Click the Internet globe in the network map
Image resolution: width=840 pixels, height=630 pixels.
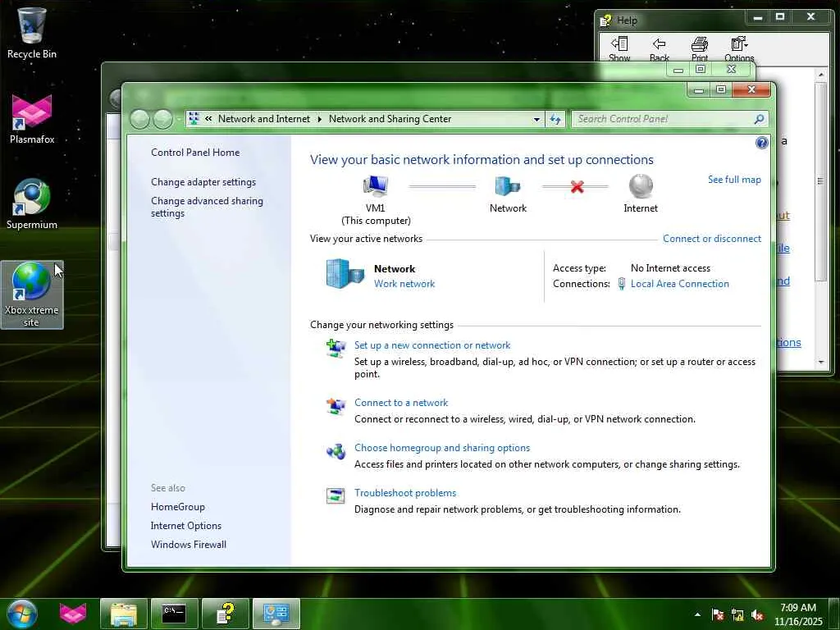(x=640, y=186)
